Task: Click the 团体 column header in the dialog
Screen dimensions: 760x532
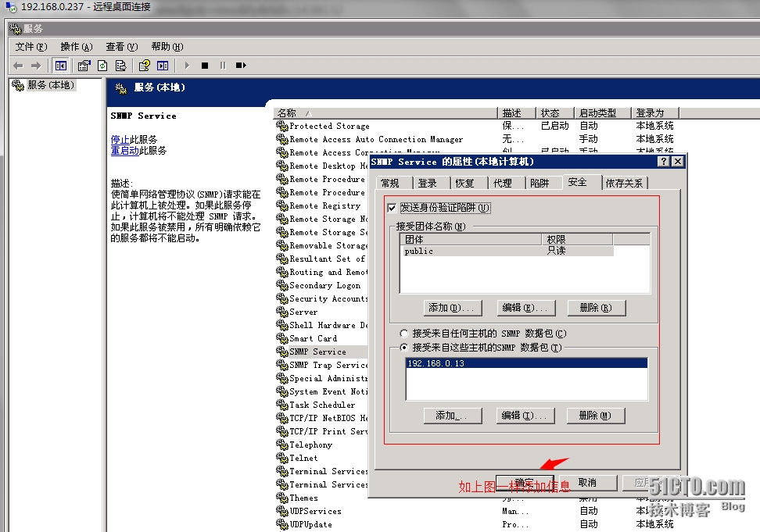Action: point(471,240)
